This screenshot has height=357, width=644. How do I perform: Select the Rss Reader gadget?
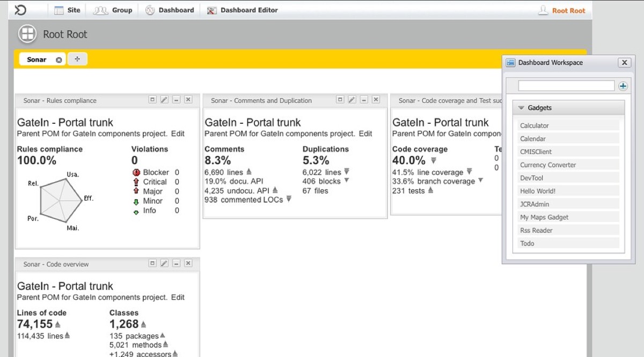point(569,230)
